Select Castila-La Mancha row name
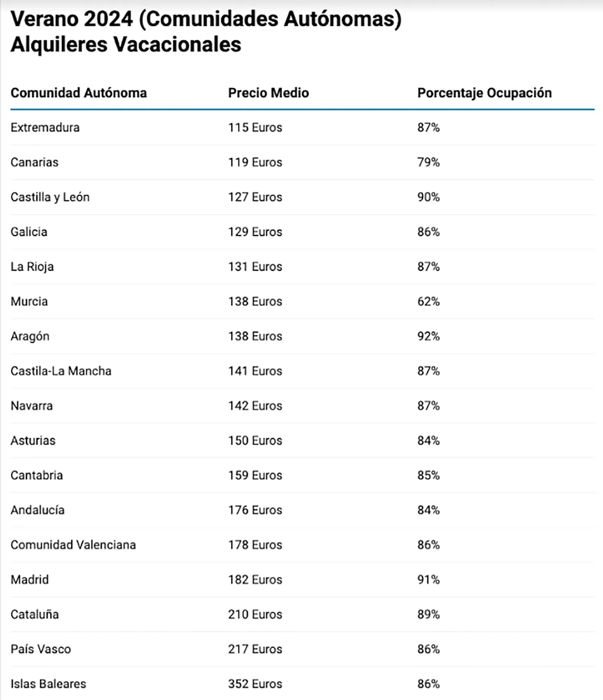 tap(61, 371)
